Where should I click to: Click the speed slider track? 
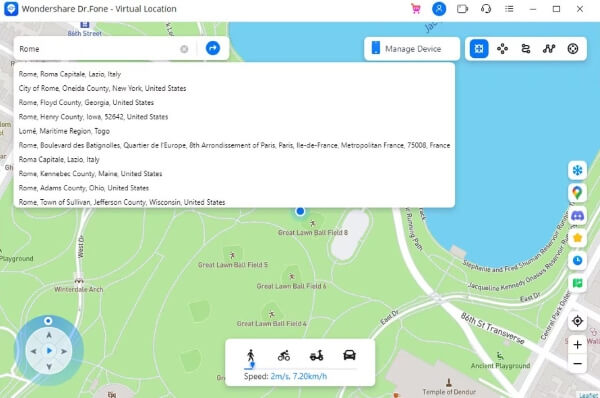point(300,369)
